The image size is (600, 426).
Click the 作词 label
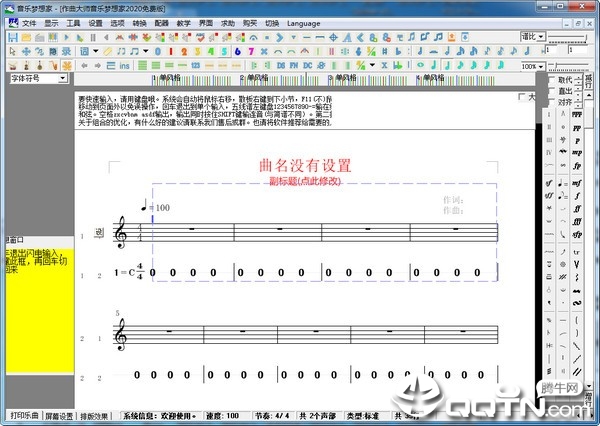pyautogui.click(x=453, y=200)
